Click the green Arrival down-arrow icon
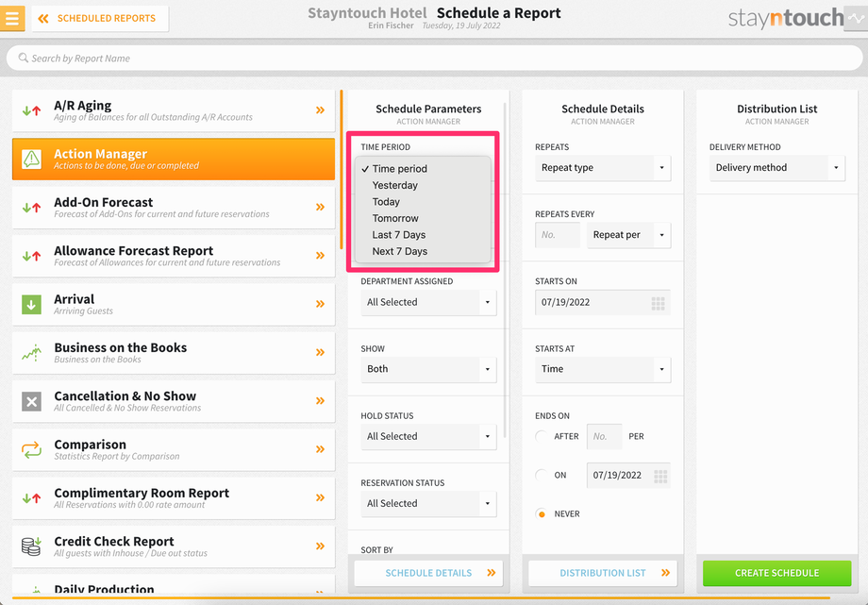This screenshot has height=605, width=868. [31, 304]
